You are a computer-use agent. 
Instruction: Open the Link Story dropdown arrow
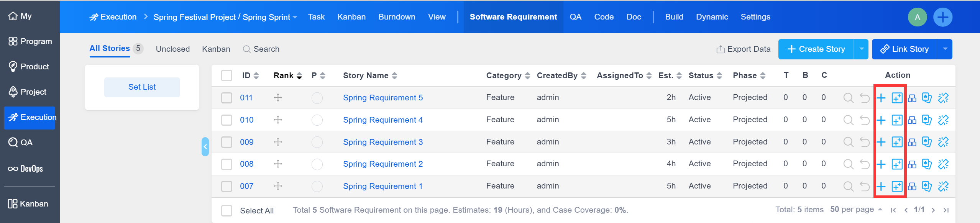(945, 49)
